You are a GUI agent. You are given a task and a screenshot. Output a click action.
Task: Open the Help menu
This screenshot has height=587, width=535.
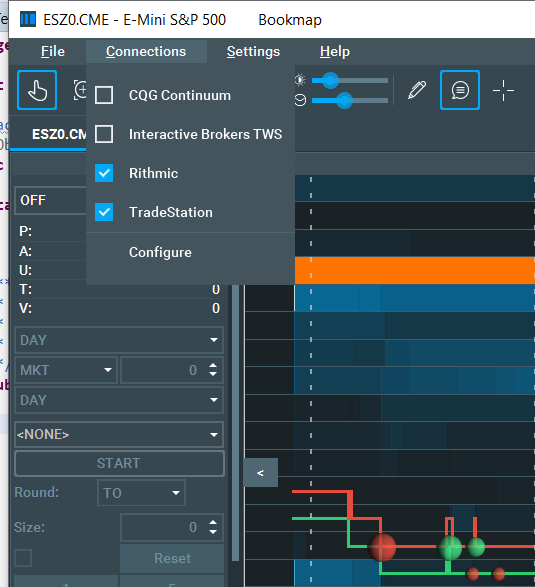tap(335, 51)
